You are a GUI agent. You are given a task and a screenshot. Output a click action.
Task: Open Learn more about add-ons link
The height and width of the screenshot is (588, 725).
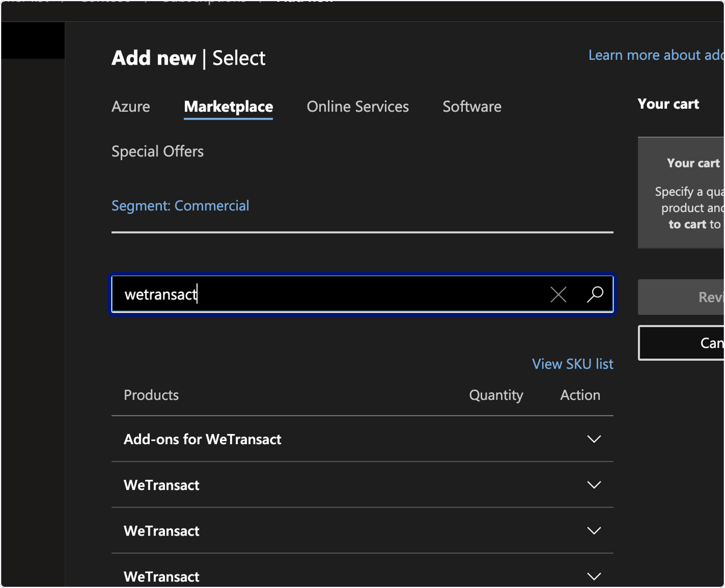pos(656,55)
